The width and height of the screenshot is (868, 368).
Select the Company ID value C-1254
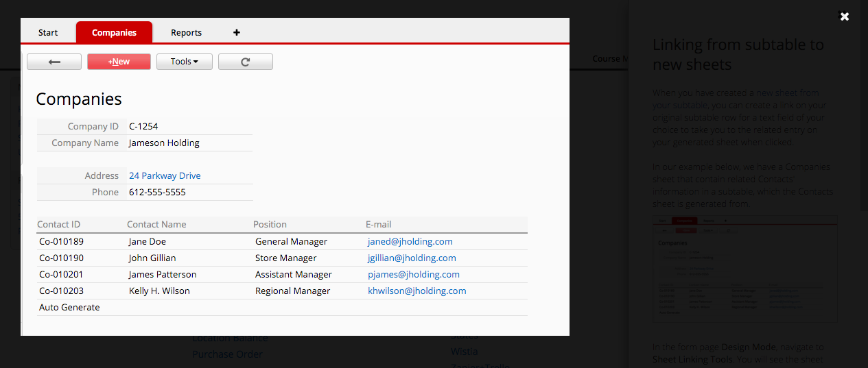(143, 126)
